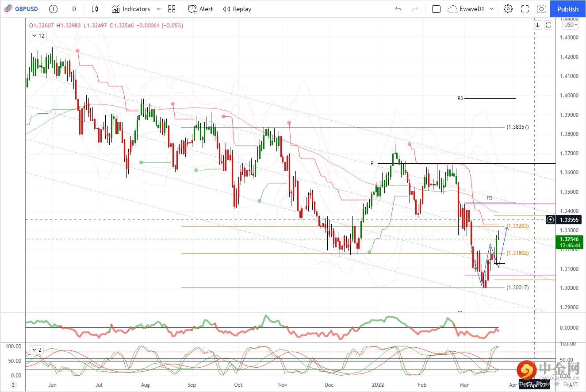The image size is (586, 392).
Task: Take a snapshot with the camera icon
Action: click(541, 9)
